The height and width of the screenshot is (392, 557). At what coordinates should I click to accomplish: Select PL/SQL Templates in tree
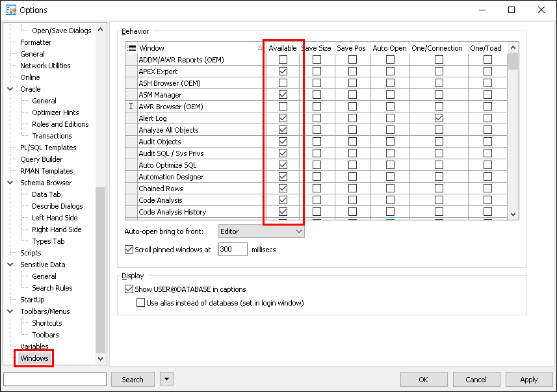point(48,148)
